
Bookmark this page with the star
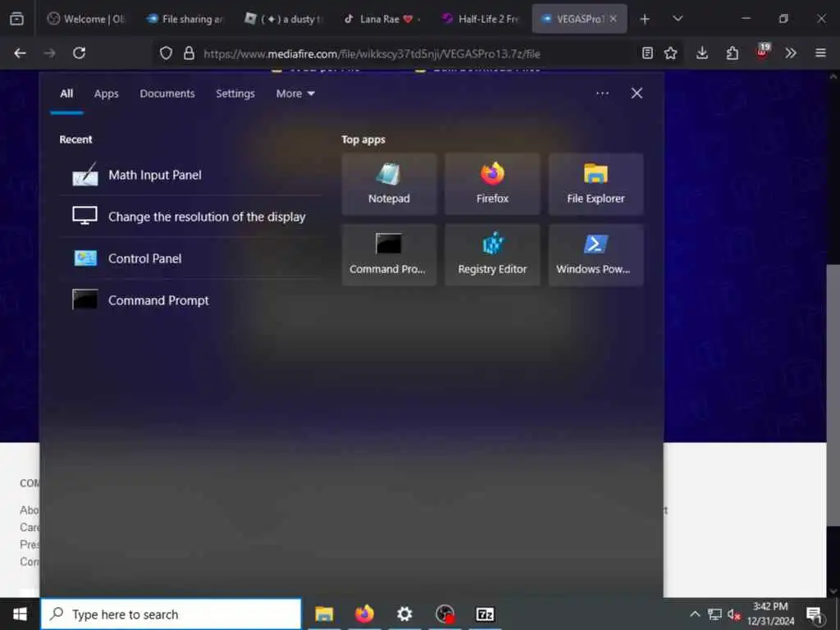(x=670, y=53)
